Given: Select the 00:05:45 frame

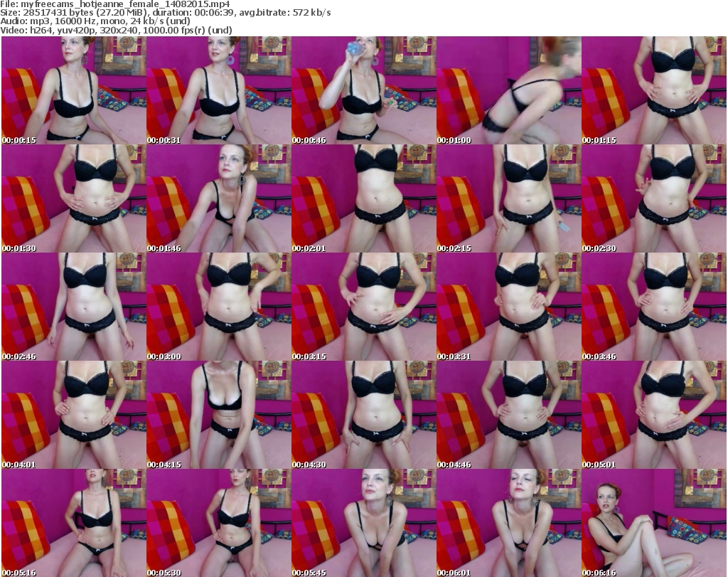Looking at the screenshot, I should point(363,523).
